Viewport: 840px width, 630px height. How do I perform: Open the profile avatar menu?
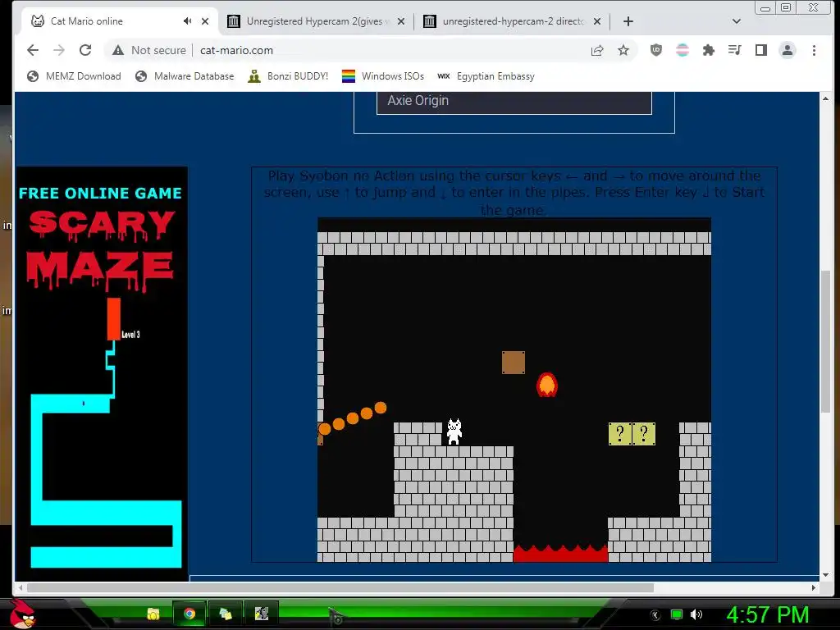pyautogui.click(x=787, y=50)
